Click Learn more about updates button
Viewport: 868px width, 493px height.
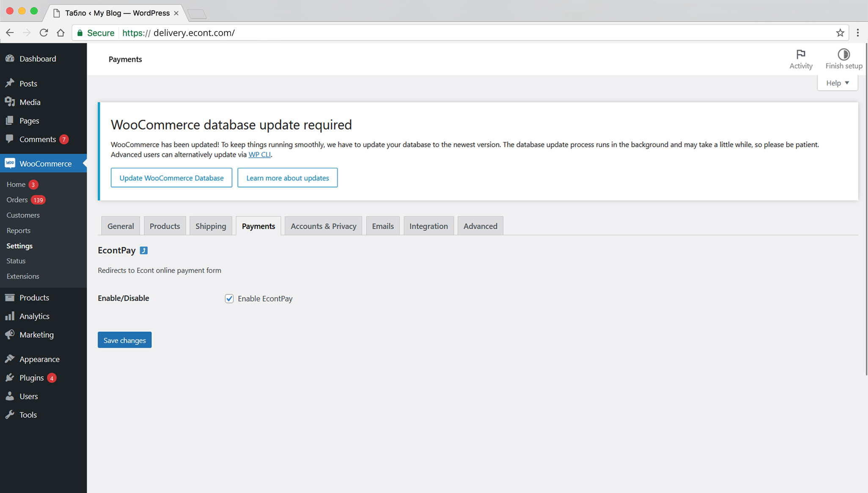[x=288, y=178]
